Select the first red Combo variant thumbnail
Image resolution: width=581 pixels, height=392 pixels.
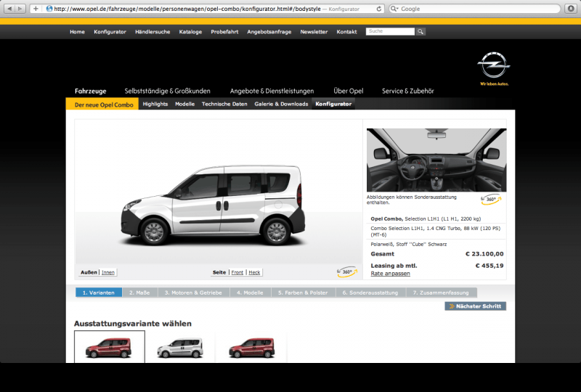coord(110,347)
